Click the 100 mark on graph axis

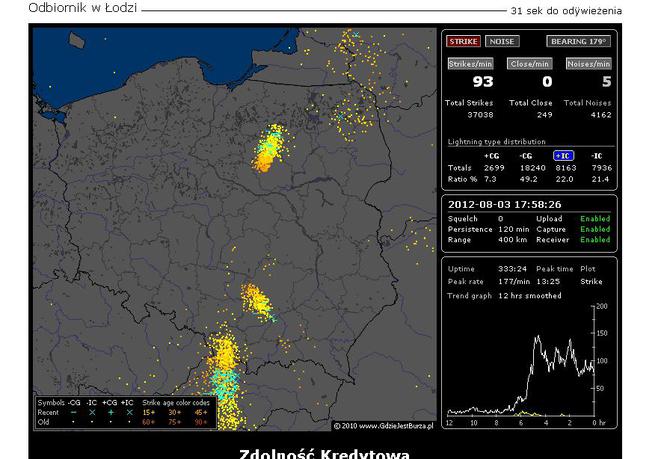click(x=602, y=361)
